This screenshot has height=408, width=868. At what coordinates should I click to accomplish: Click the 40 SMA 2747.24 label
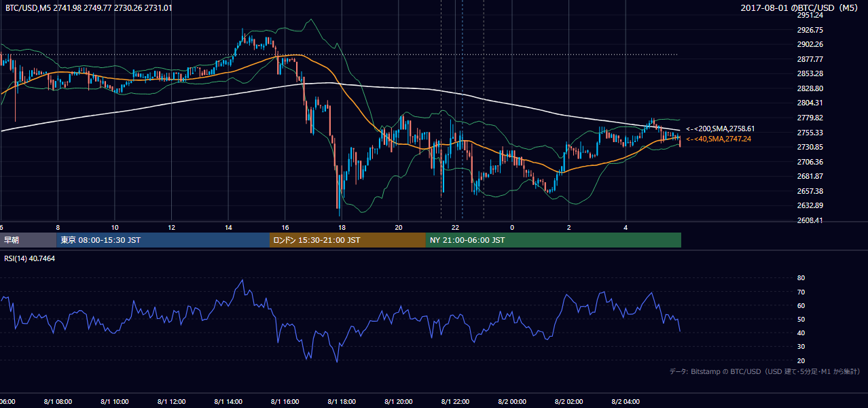(718, 139)
